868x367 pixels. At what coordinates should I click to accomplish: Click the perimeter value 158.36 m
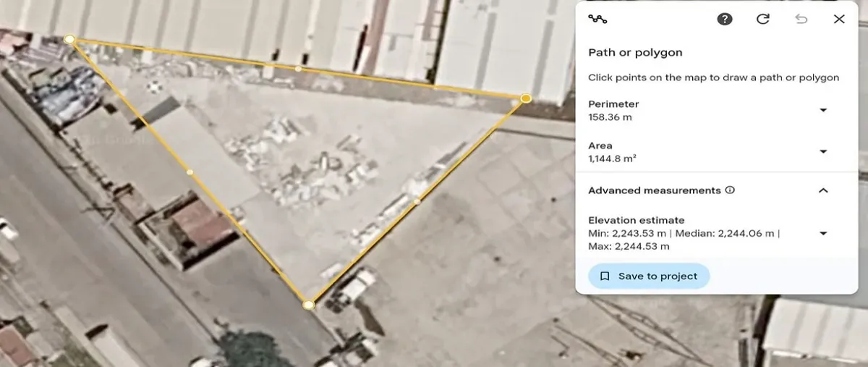(610, 117)
